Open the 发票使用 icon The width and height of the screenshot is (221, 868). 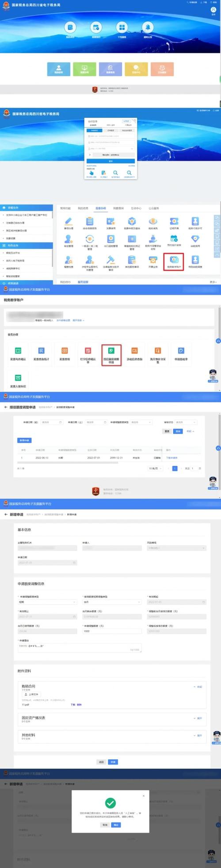tap(110, 224)
